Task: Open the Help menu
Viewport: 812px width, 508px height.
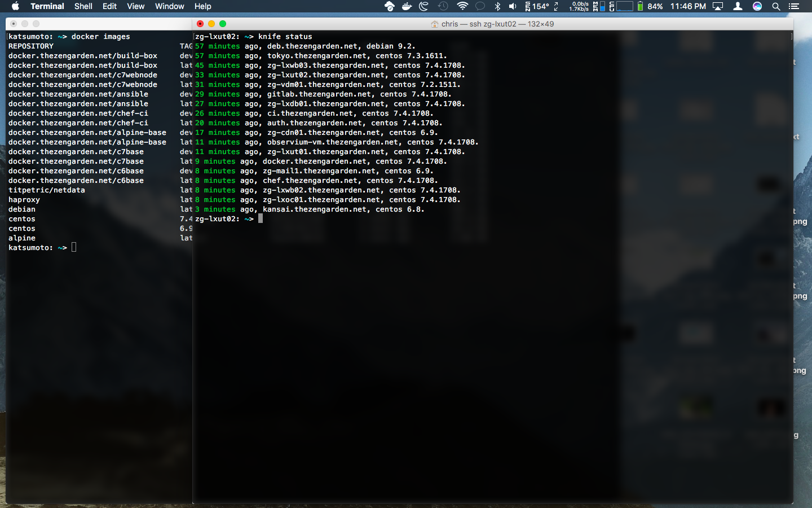Action: 203,6
